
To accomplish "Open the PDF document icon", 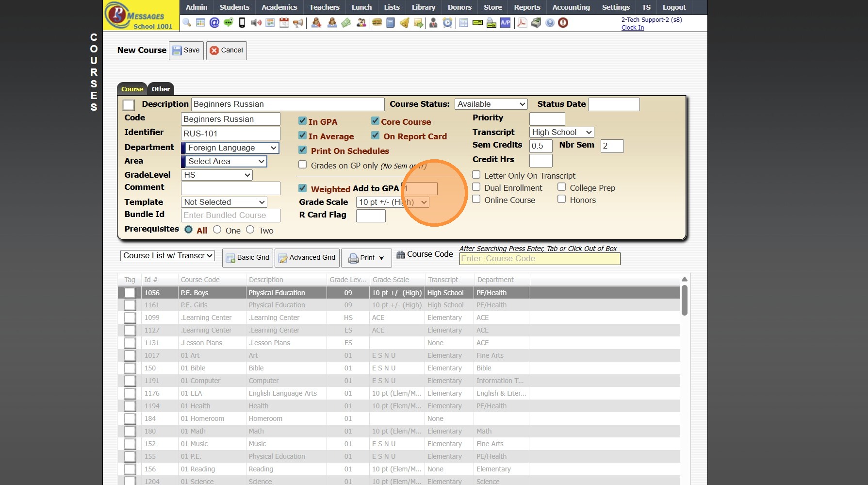I will pyautogui.click(x=522, y=23).
